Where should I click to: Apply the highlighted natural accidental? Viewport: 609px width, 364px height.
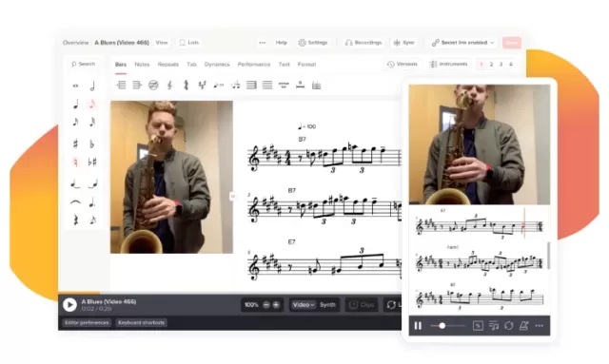[75, 162]
